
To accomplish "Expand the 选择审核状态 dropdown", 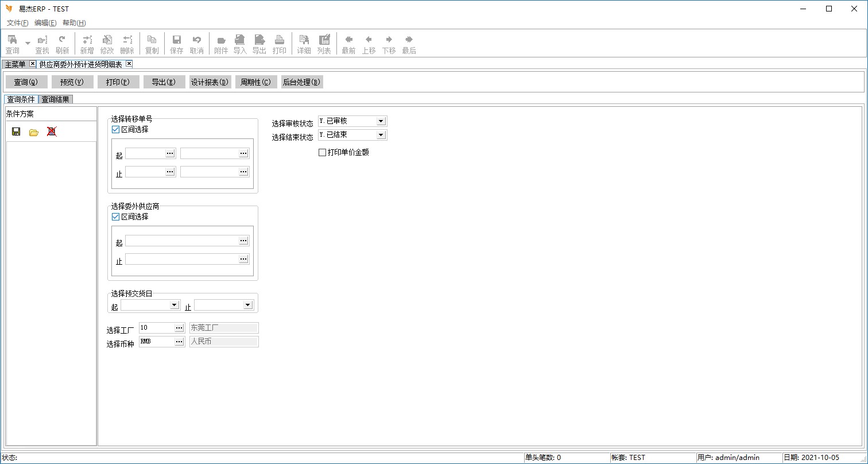I will 381,121.
